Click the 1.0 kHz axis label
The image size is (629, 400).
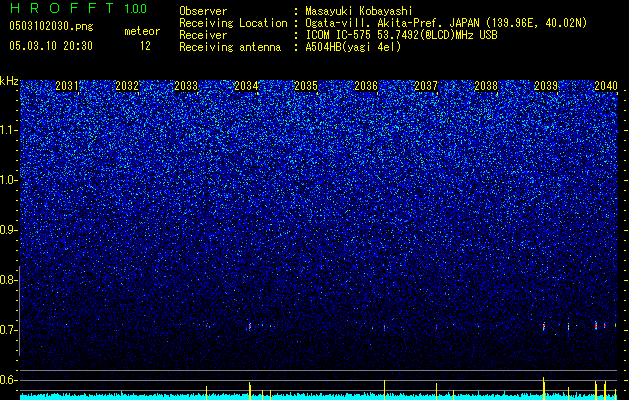[x=9, y=180]
